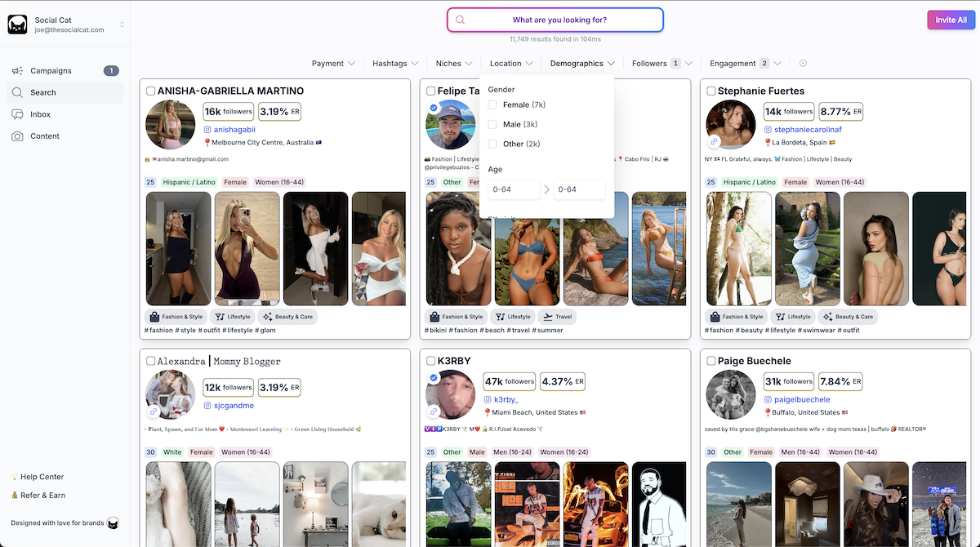Click Paige Buechele profile avatar
The image size is (980, 547).
(x=731, y=395)
